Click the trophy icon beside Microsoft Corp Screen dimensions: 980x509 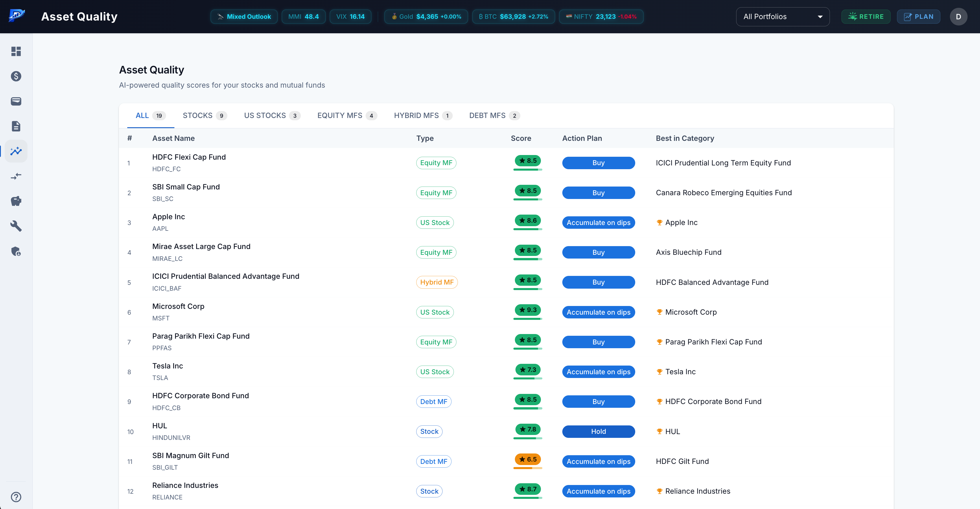tap(659, 312)
